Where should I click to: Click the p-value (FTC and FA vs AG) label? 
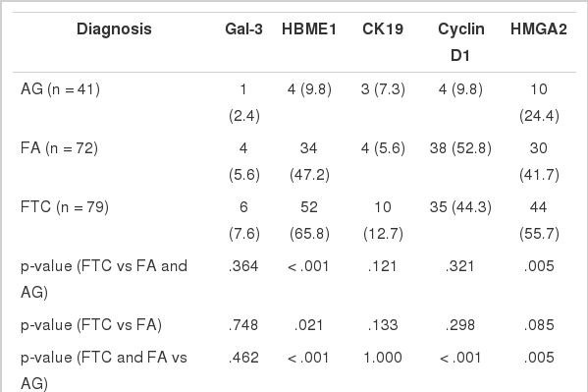coord(104,370)
